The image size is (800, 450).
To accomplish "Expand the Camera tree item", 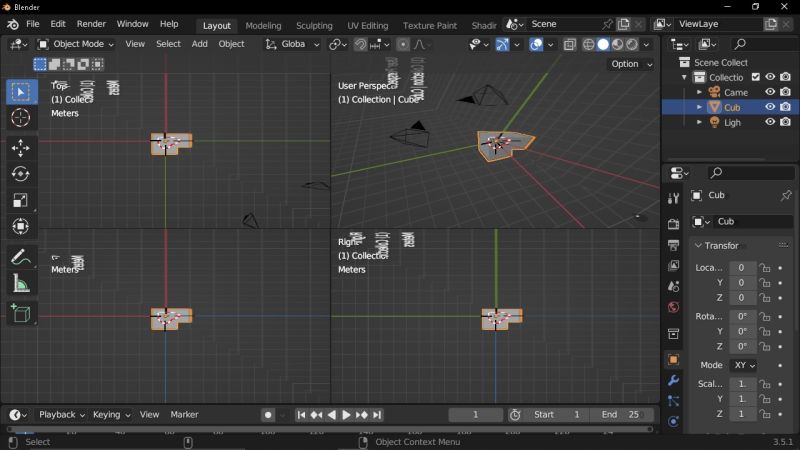I will click(699, 92).
